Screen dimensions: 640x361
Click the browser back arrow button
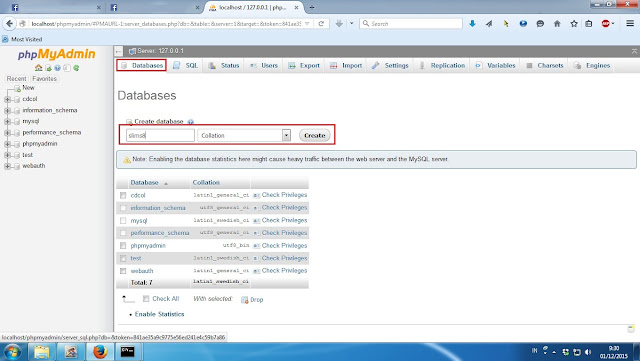[9, 24]
